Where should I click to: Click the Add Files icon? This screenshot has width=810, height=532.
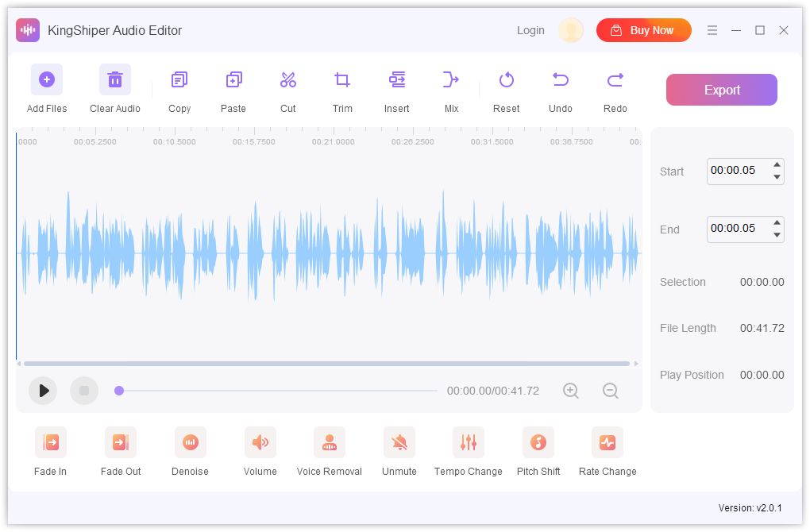pyautogui.click(x=47, y=79)
